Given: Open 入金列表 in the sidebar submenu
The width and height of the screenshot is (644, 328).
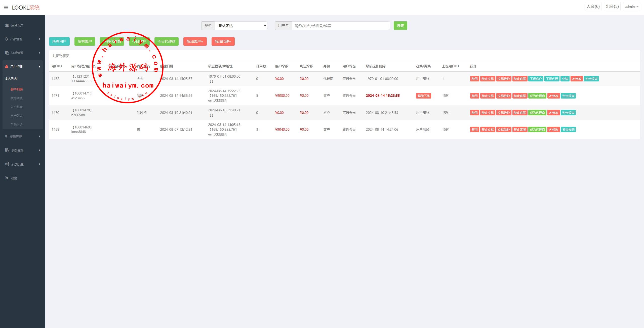Looking at the screenshot, I should (17, 107).
